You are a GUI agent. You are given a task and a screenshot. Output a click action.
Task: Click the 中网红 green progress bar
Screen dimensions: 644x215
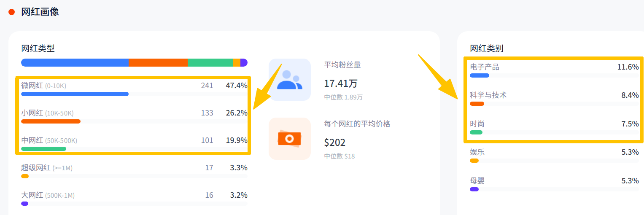pyautogui.click(x=43, y=149)
